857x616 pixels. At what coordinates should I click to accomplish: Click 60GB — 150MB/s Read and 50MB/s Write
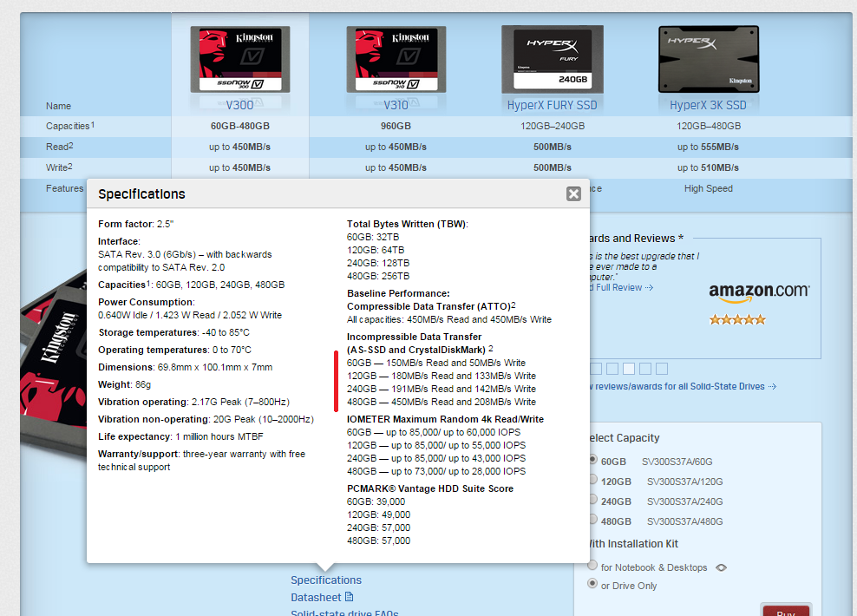pos(436,363)
